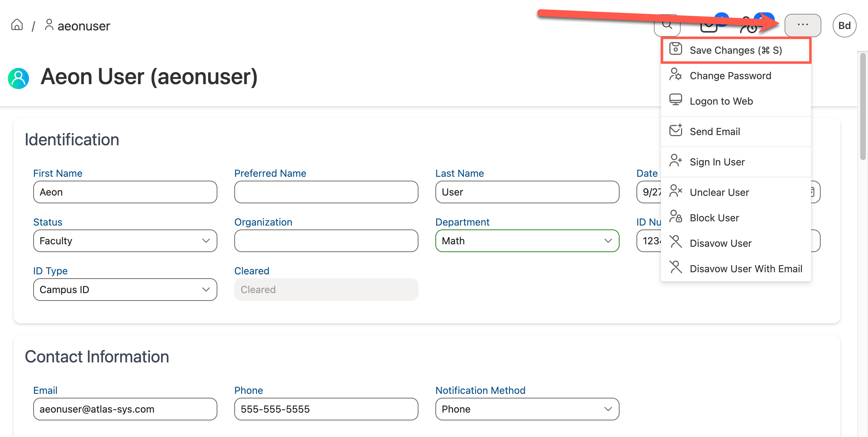Select Disavow User With Email

coord(746,269)
